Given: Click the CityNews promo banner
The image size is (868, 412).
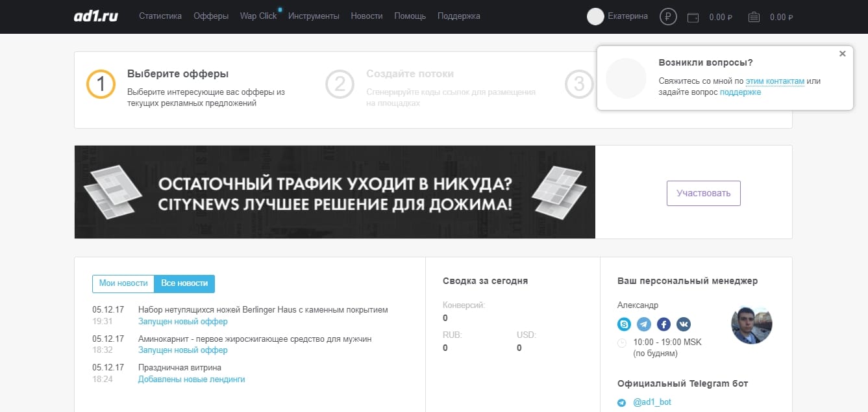Looking at the screenshot, I should [x=335, y=192].
